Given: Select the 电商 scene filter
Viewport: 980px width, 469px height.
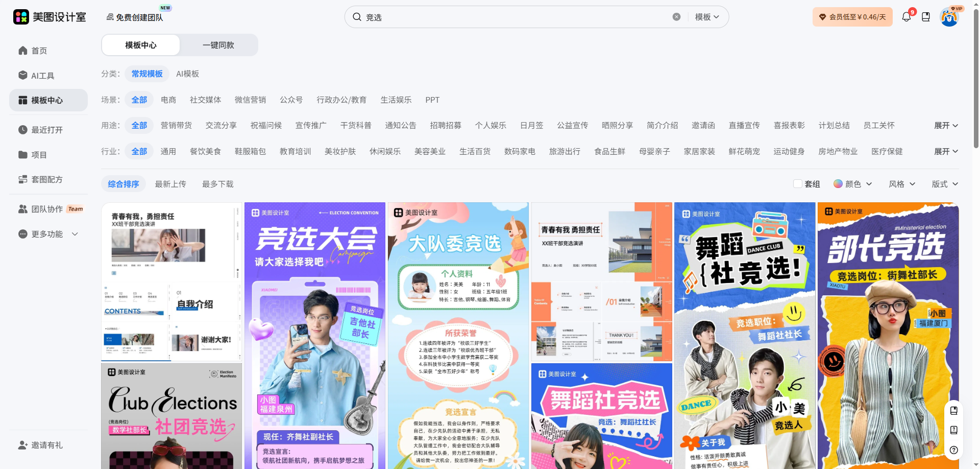Looking at the screenshot, I should click(168, 100).
